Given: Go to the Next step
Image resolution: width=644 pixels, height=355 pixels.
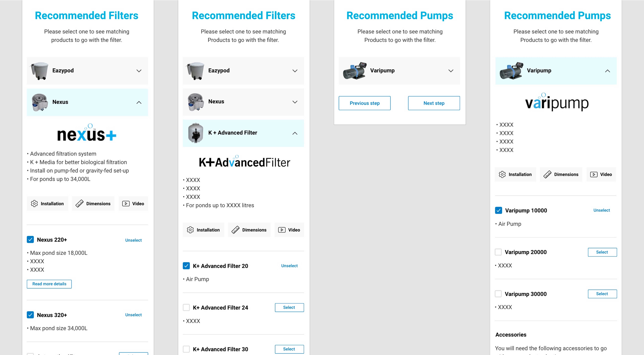Looking at the screenshot, I should 434,103.
